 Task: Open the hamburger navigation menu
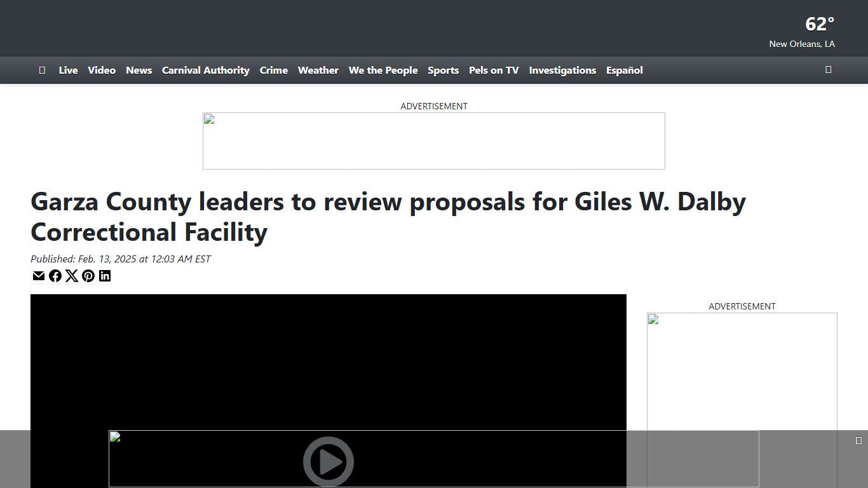click(x=42, y=70)
